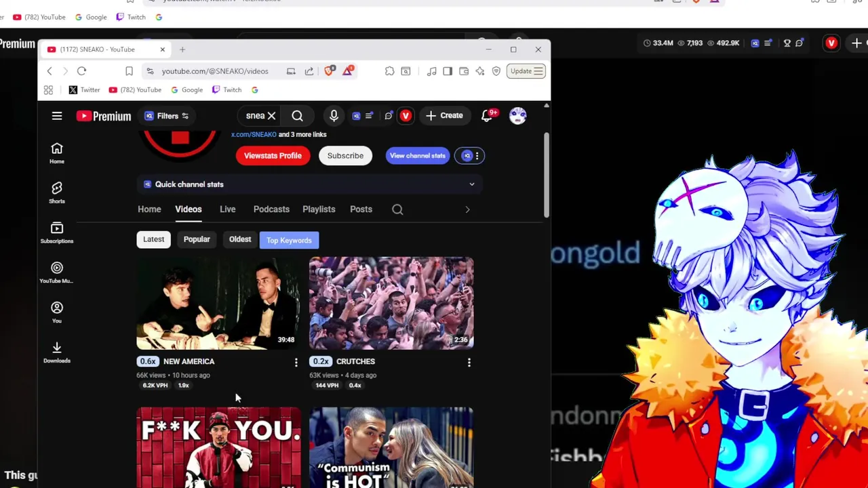The image size is (868, 488).
Task: Open the Update browser menu
Action: point(526,71)
